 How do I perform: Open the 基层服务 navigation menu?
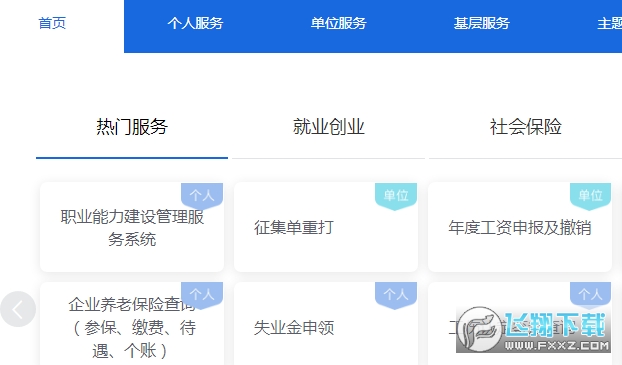[x=482, y=23]
